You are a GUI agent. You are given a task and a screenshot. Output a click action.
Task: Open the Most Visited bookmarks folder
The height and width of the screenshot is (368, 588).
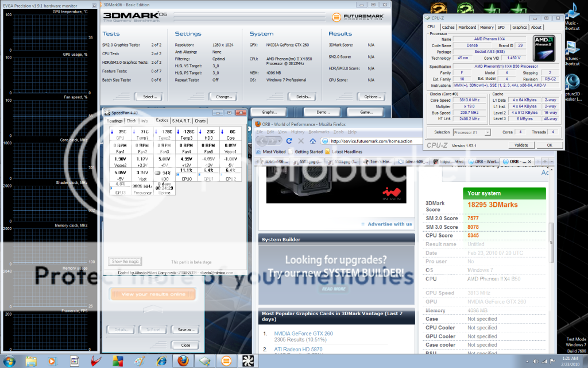271,152
